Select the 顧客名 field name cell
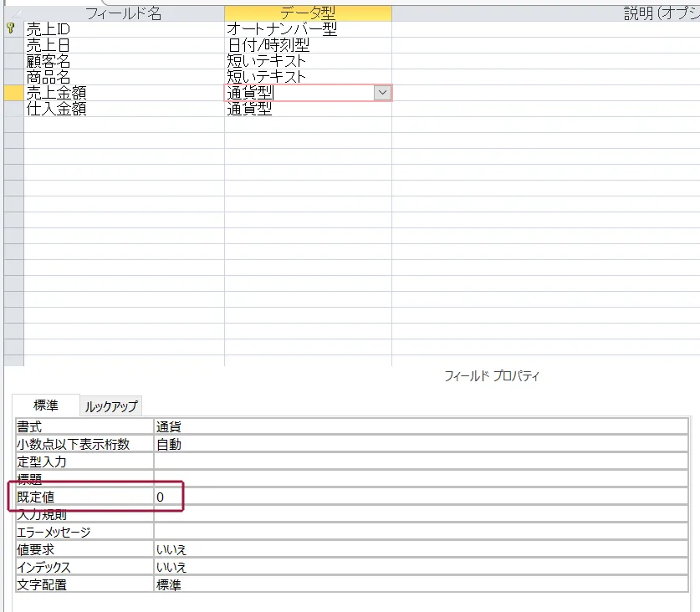700x612 pixels. coord(124,61)
